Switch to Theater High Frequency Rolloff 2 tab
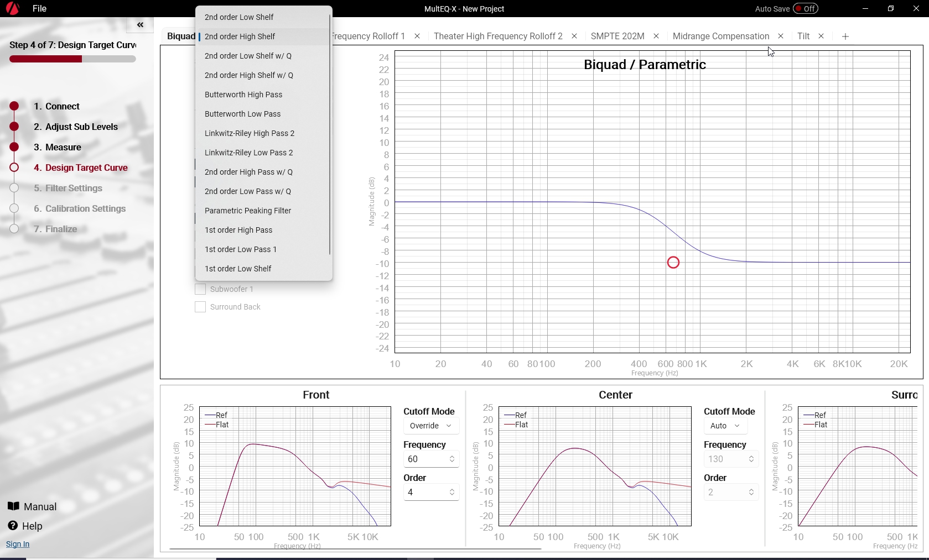 [x=498, y=36]
